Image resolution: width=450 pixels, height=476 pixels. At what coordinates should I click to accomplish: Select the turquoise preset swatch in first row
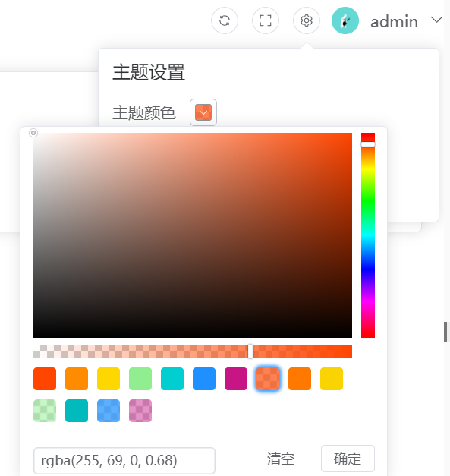pos(172,379)
